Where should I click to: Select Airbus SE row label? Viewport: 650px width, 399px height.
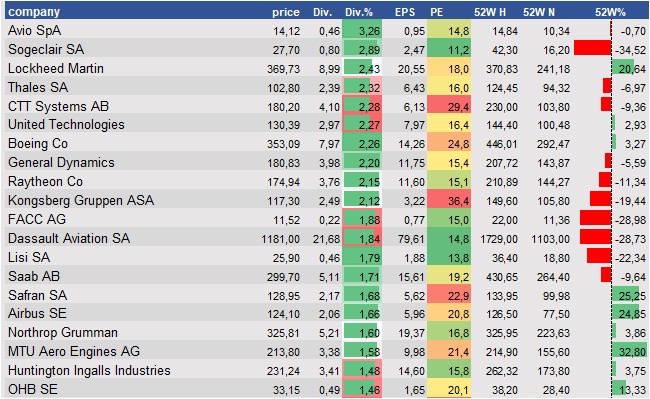click(x=37, y=313)
